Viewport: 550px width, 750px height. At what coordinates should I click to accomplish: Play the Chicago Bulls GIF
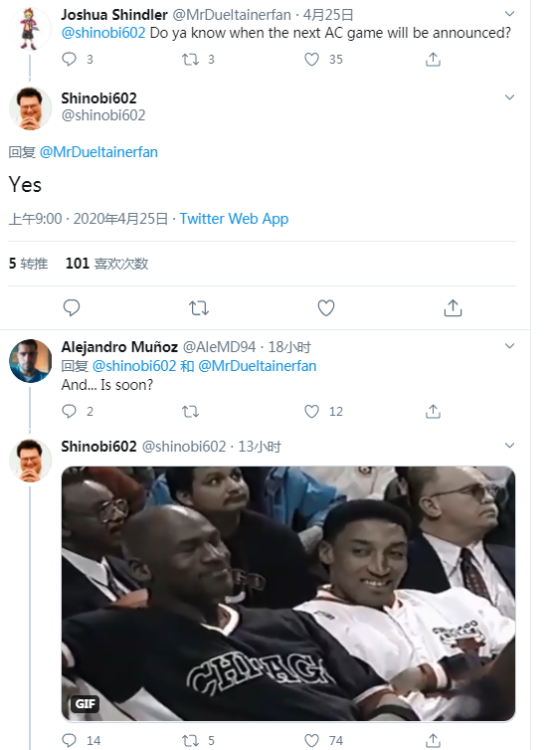tap(288, 593)
